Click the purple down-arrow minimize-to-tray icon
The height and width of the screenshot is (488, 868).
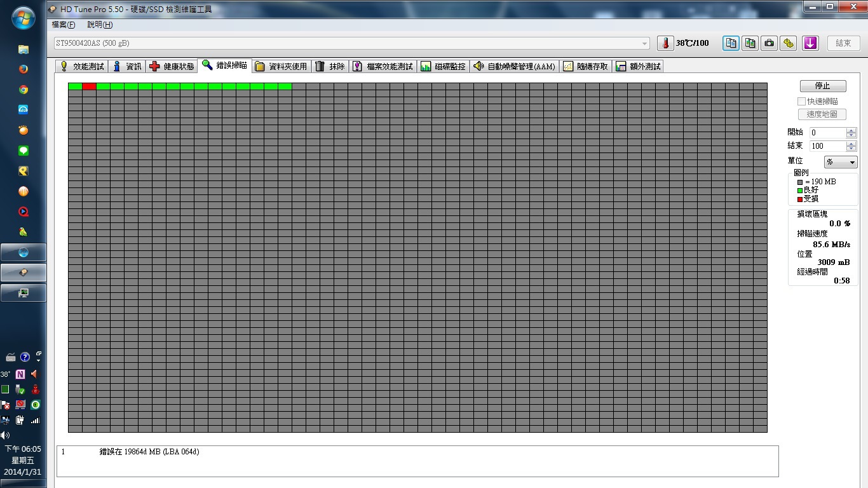click(810, 43)
